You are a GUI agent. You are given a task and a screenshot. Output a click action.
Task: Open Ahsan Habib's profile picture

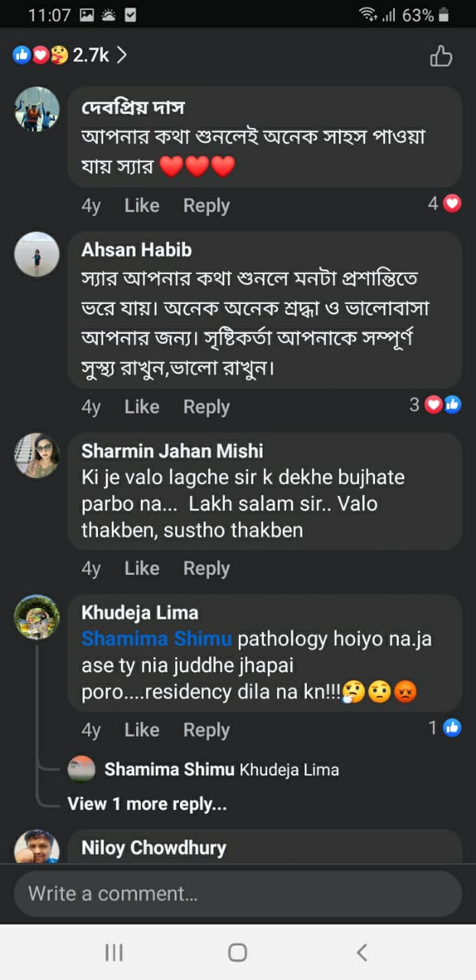point(37,254)
